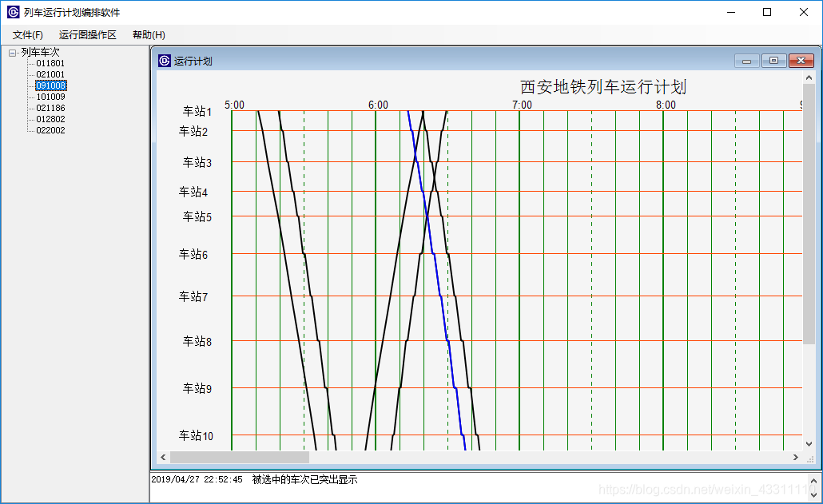Click the log message 被选中的车次已突出显示
The image size is (823, 504).
(x=304, y=479)
